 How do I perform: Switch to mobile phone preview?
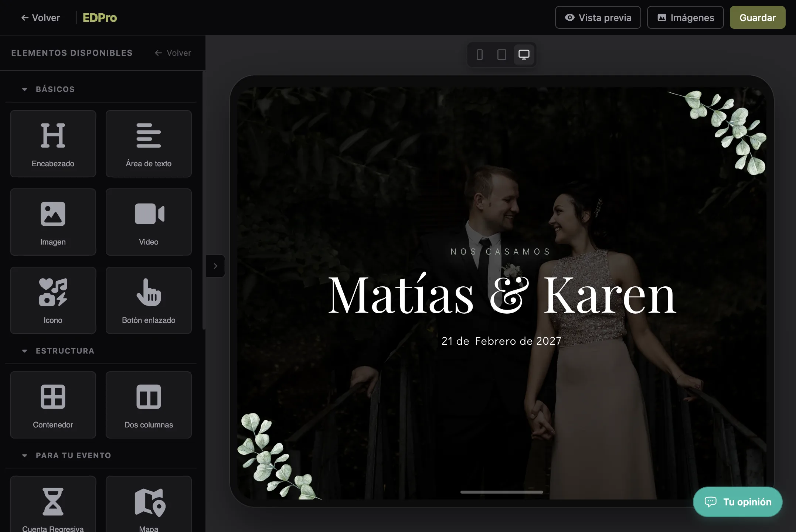coord(480,55)
